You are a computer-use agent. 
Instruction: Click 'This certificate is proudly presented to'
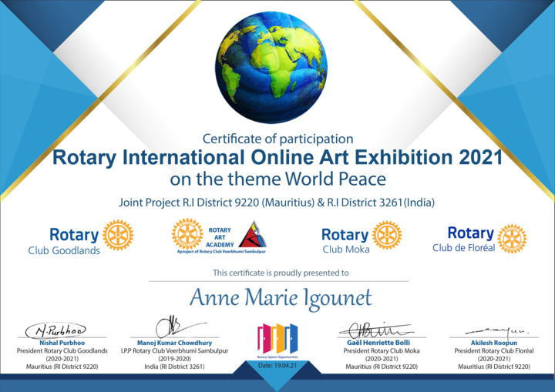click(x=281, y=273)
